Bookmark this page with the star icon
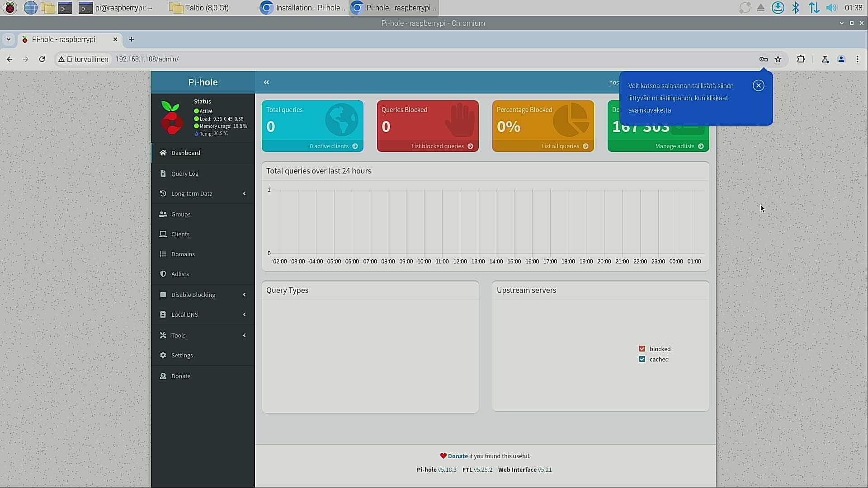Screen dimensions: 868x488 (x=778, y=59)
